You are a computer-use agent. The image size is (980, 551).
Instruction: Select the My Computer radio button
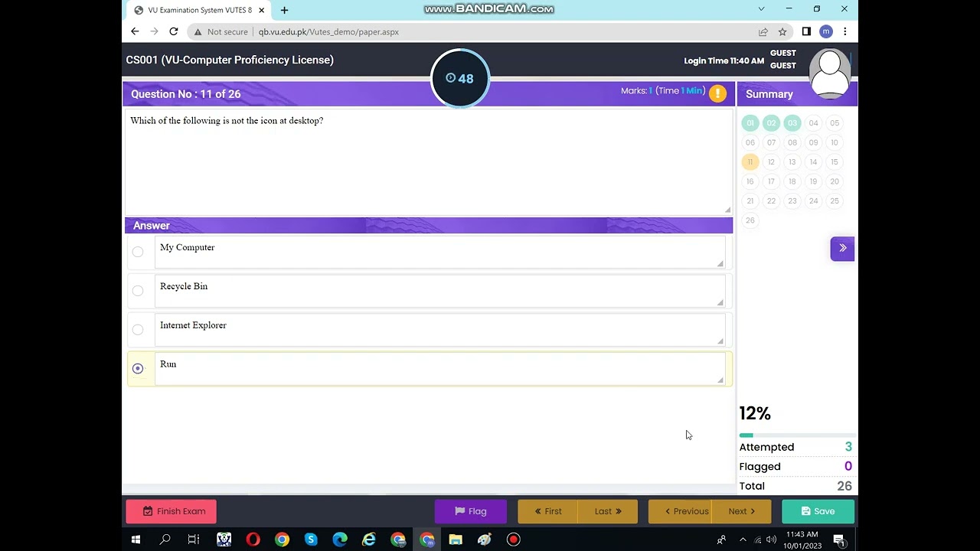tap(138, 252)
